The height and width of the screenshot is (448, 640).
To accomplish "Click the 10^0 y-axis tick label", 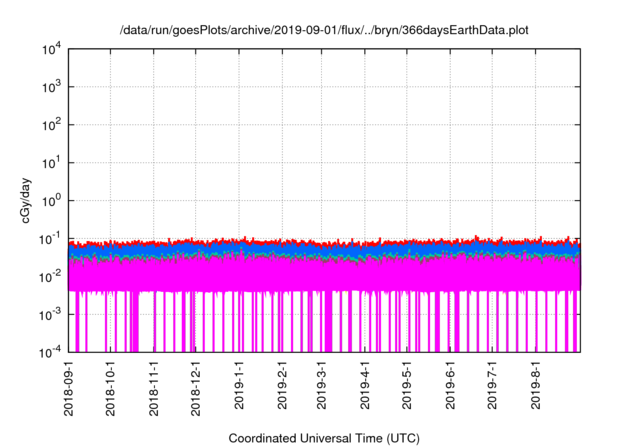I will pyautogui.click(x=52, y=201).
